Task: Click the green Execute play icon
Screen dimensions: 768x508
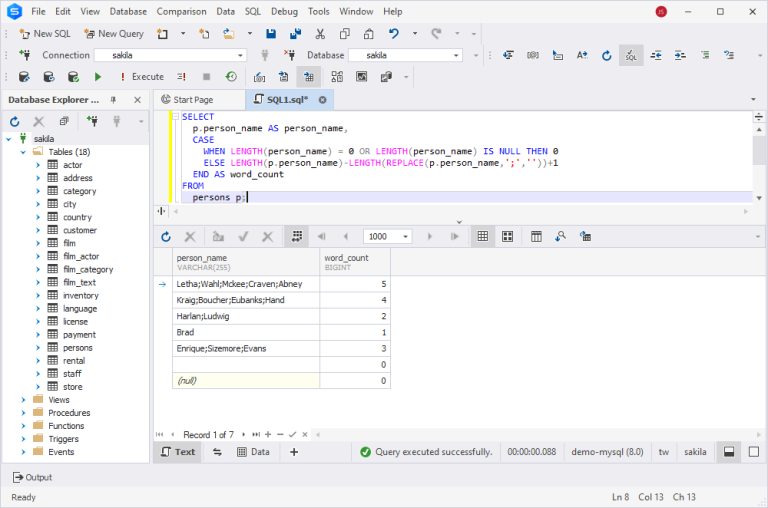Action: point(97,77)
